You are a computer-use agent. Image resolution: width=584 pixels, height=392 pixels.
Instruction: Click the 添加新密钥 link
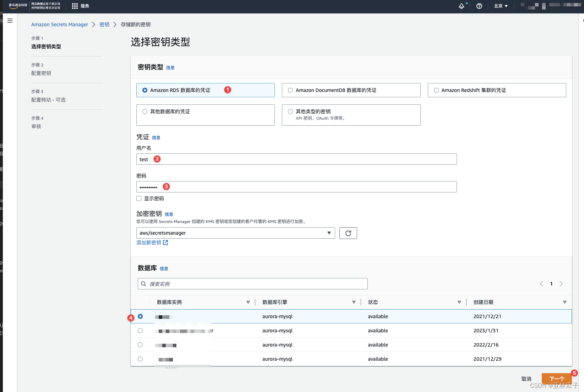(x=149, y=243)
